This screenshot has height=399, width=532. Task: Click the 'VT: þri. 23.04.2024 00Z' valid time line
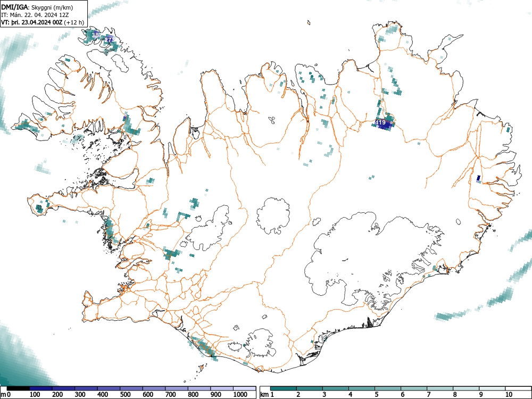tap(31, 22)
